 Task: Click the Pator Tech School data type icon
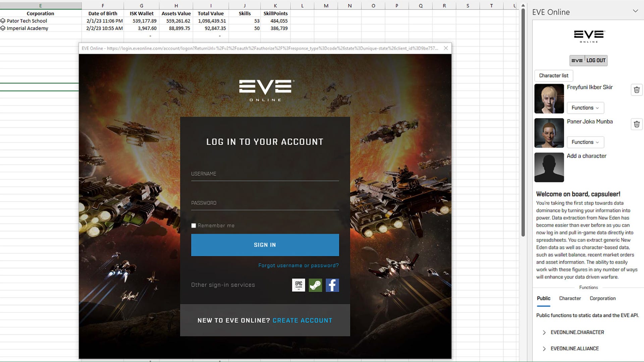(3, 21)
